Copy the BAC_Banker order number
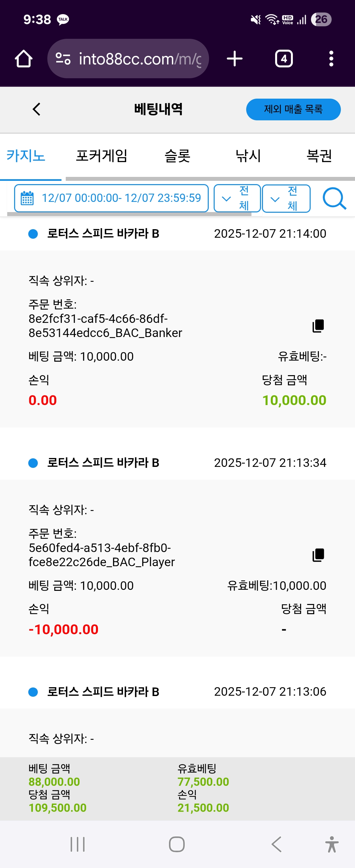Viewport: 355px width, 868px height. [318, 326]
